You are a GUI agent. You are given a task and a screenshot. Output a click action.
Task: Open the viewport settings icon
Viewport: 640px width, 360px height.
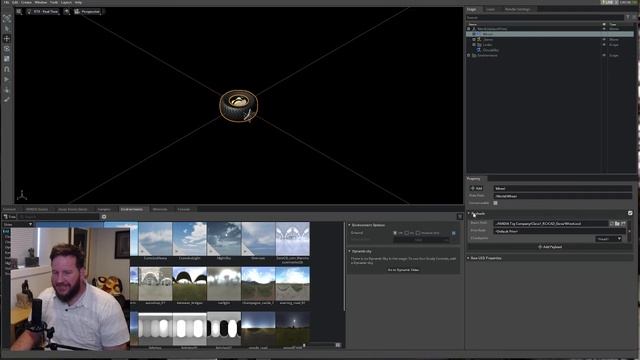coord(19,11)
